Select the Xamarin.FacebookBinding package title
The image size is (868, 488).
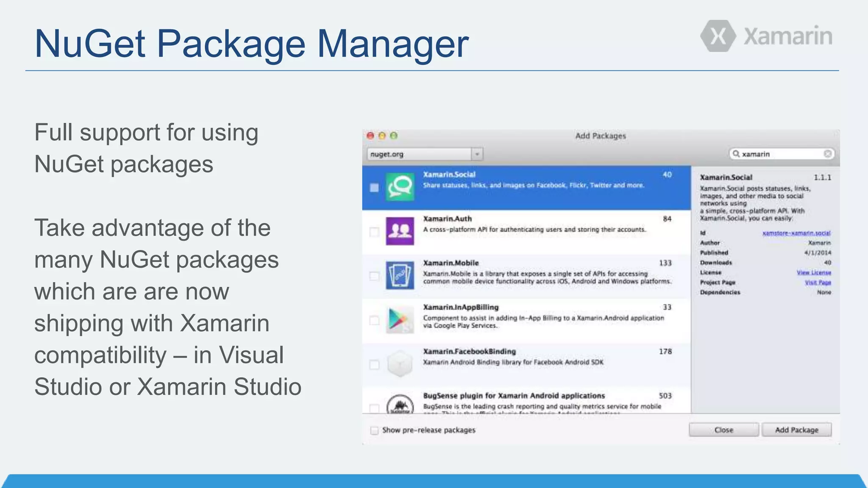pyautogui.click(x=469, y=352)
